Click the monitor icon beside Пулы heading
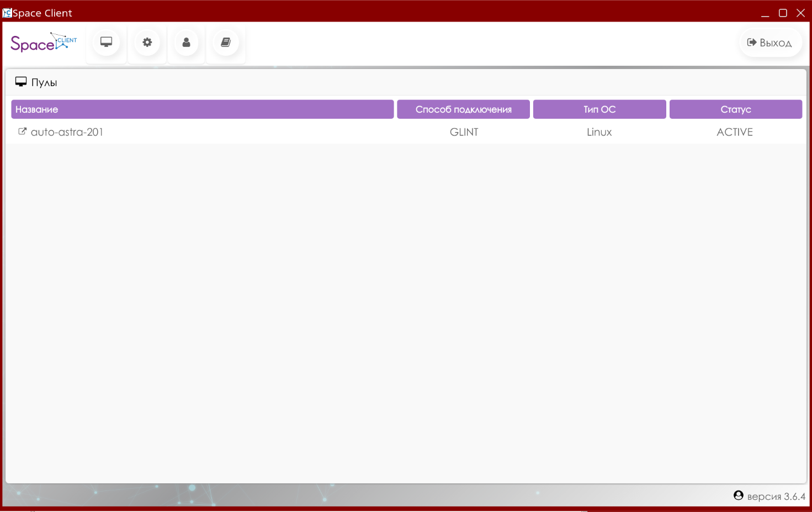Viewport: 812px width, 512px height. (x=21, y=82)
